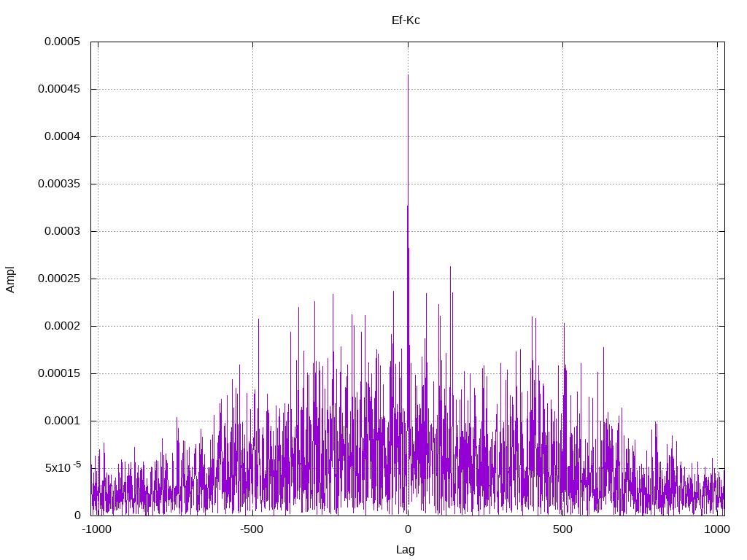This screenshot has height=560, width=747.
Task: Click the y-axis tick label '0.0004'
Action: (63, 136)
